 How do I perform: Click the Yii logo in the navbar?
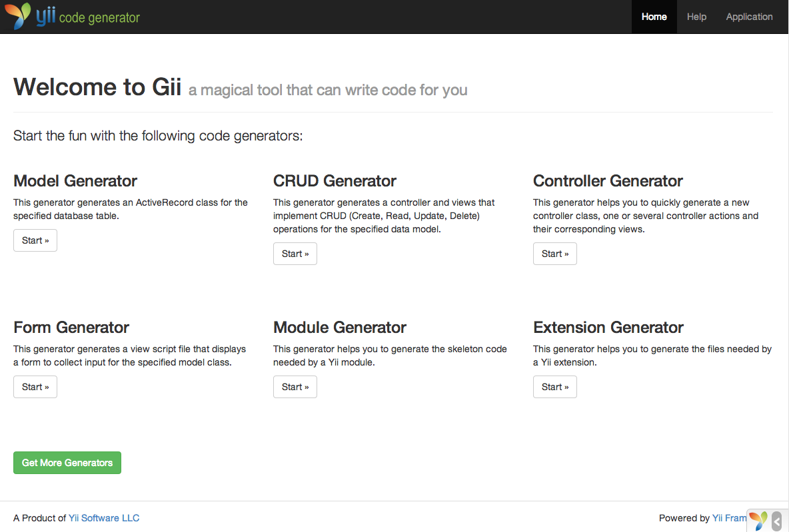point(30,16)
